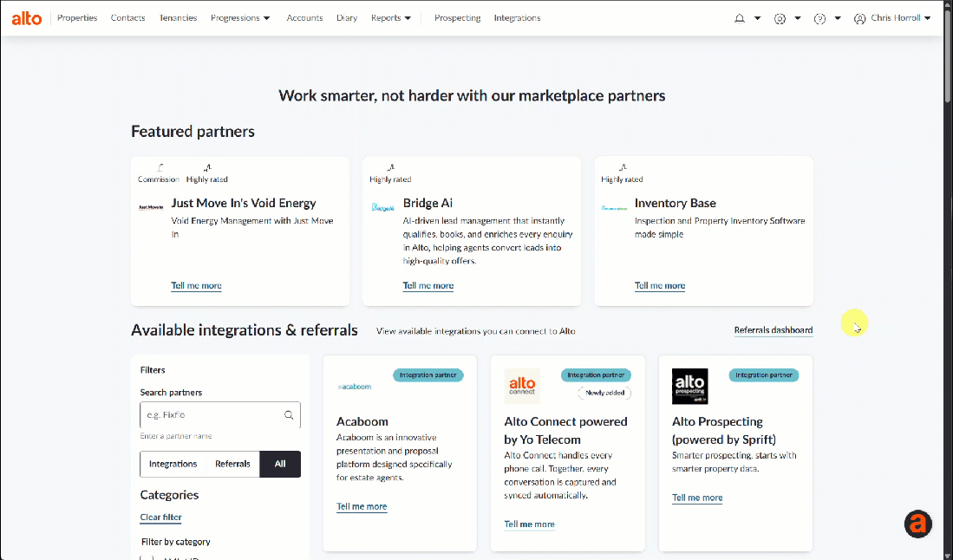Open the Accounts section
Image resolution: width=953 pixels, height=560 pixels.
click(x=304, y=18)
